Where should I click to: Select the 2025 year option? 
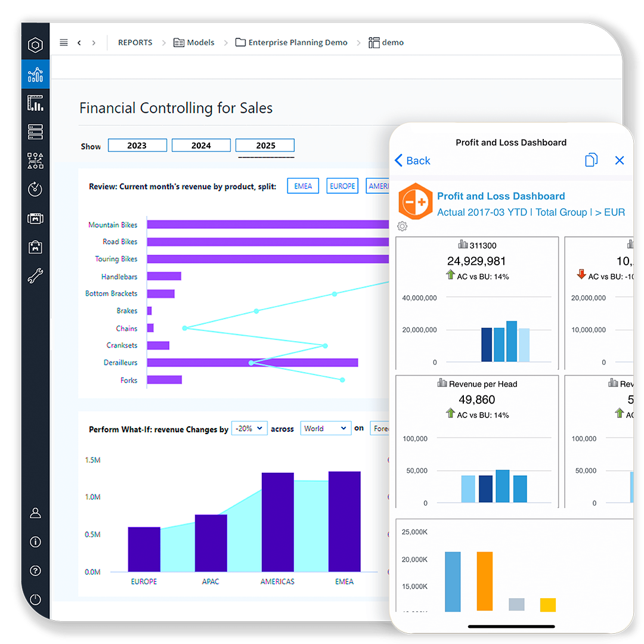pyautogui.click(x=265, y=145)
